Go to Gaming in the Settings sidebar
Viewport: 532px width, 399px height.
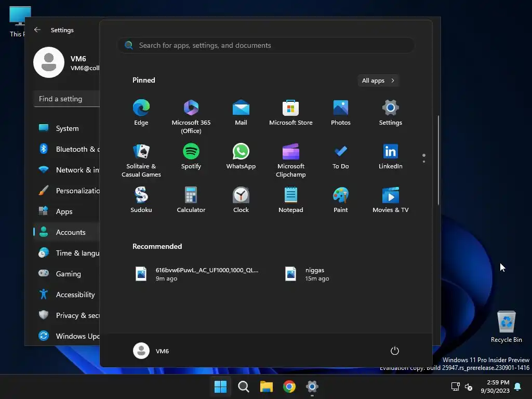coord(68,274)
